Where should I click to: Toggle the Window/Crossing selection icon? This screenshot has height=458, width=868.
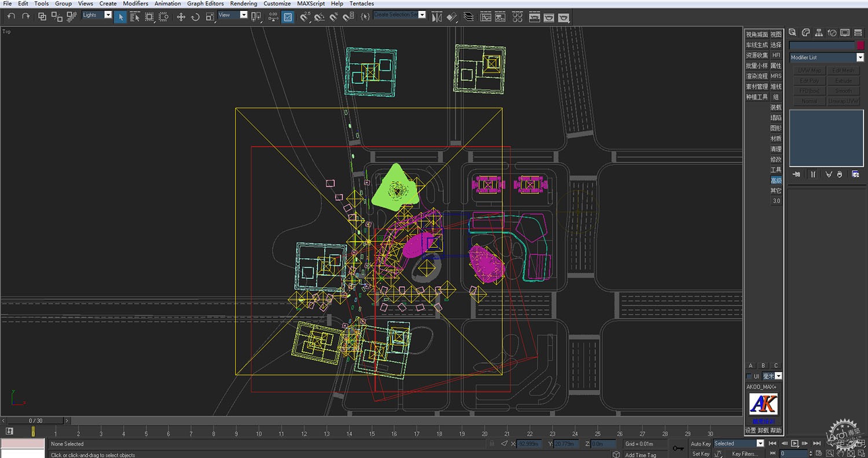(163, 17)
